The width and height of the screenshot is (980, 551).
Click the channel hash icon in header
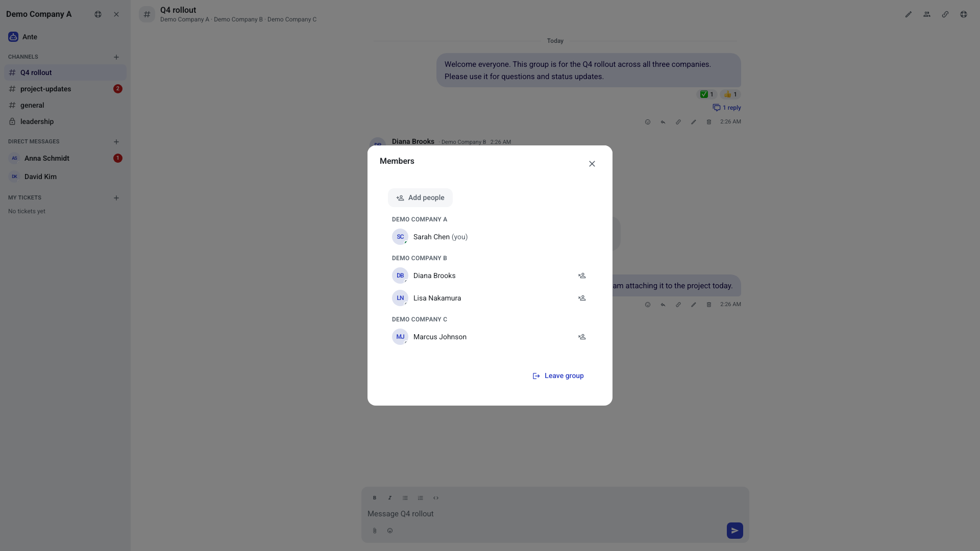point(147,14)
